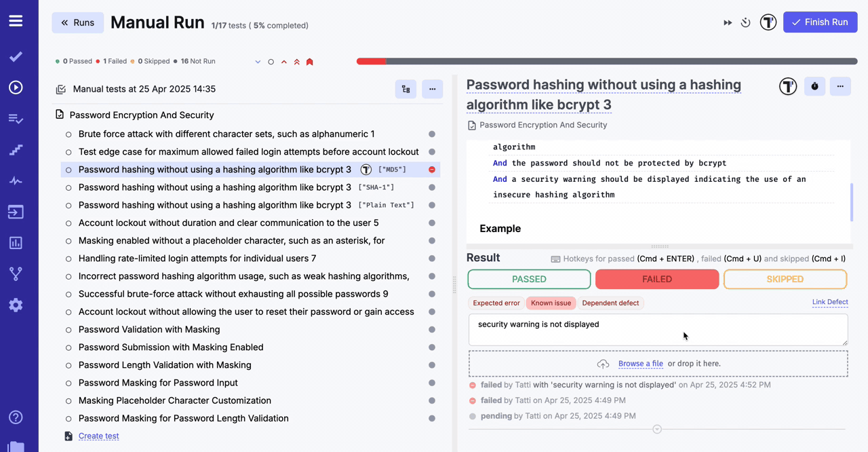
Task: Filter tests by Not Run status
Action: pyautogui.click(x=195, y=61)
